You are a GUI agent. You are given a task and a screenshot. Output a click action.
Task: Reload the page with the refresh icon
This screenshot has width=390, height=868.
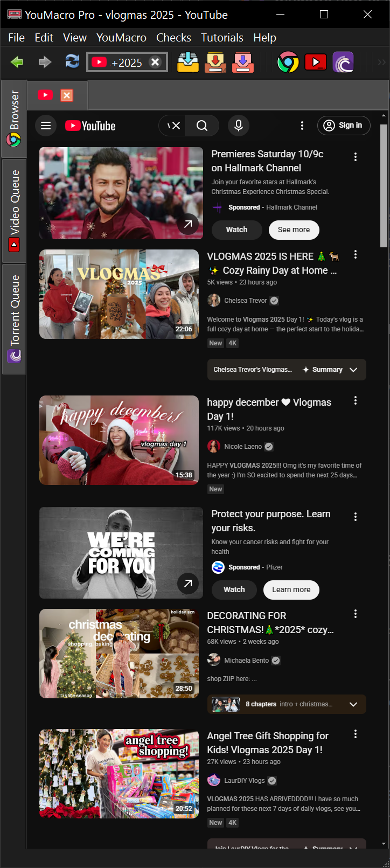72,61
